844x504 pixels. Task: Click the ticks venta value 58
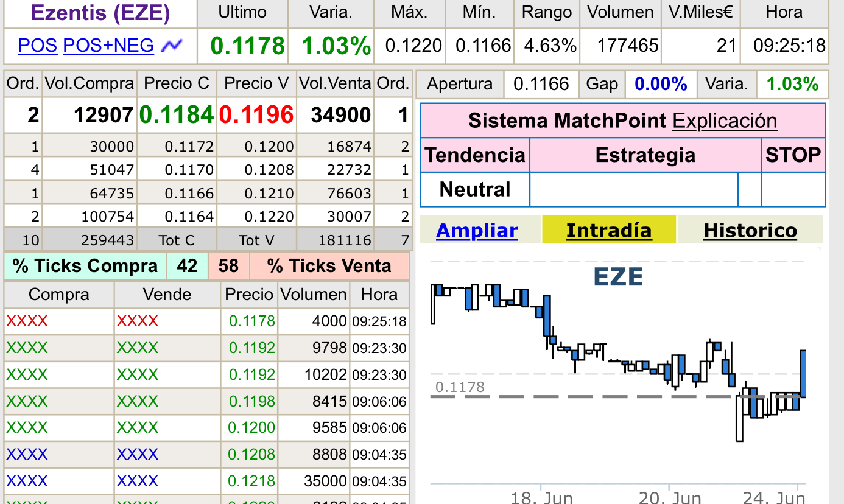(x=228, y=266)
